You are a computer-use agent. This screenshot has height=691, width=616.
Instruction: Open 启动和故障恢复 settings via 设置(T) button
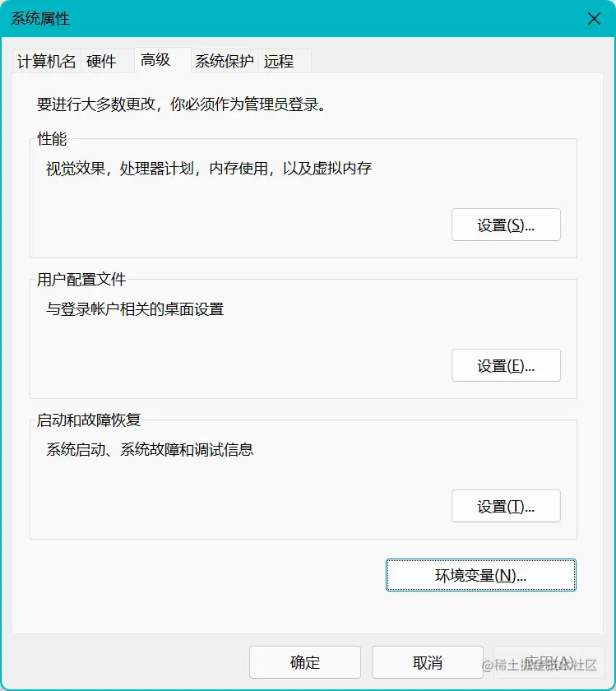(x=506, y=506)
